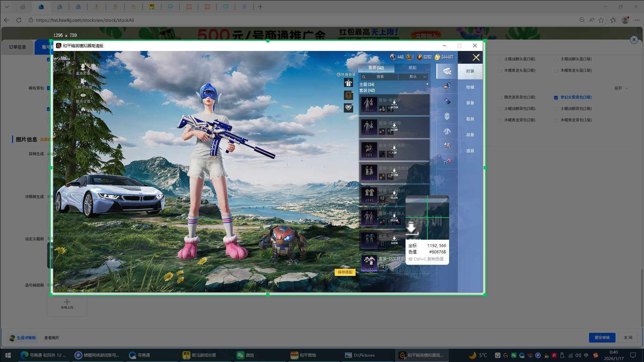Select quick outfit hanger slot 2
Image resolution: width=644 pixels, height=362 pixels.
point(348,83)
